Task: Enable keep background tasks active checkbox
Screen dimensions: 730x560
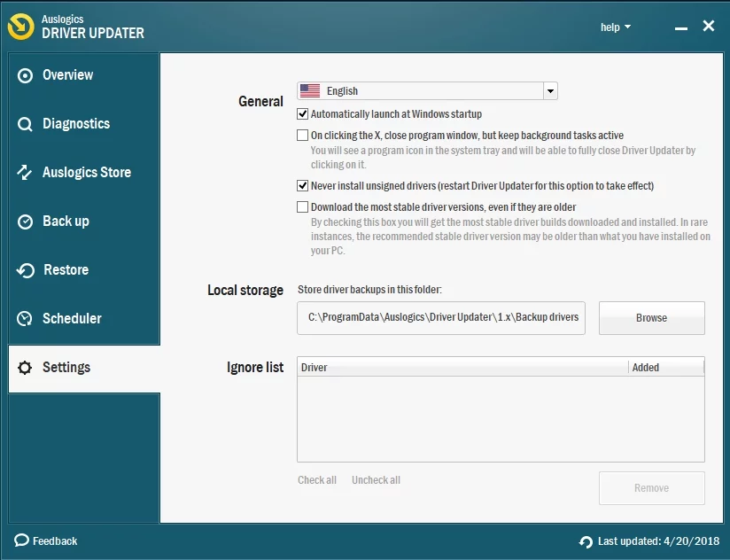Action: point(303,136)
